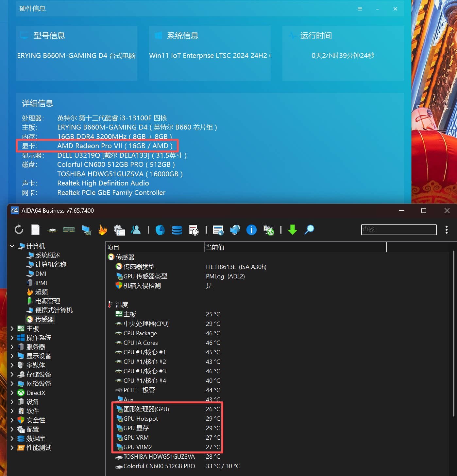Expand the 存储设备 tree node
The height and width of the screenshot is (476, 457).
[12, 374]
